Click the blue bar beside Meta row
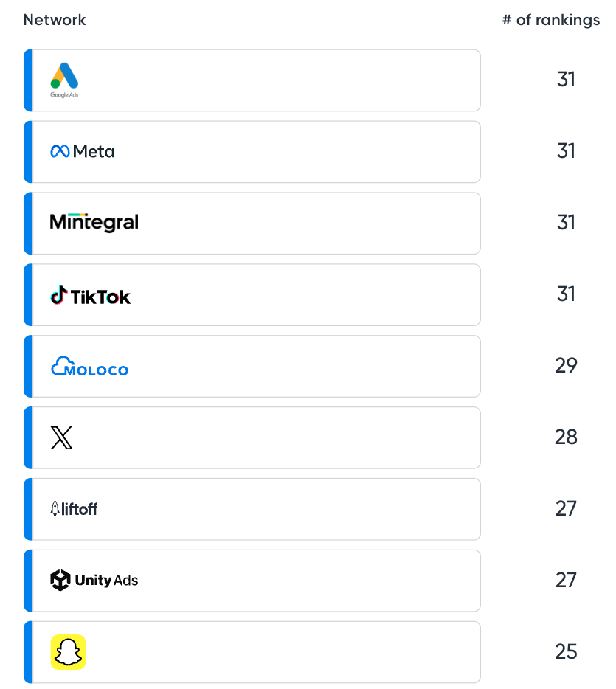616x689 pixels. point(28,151)
